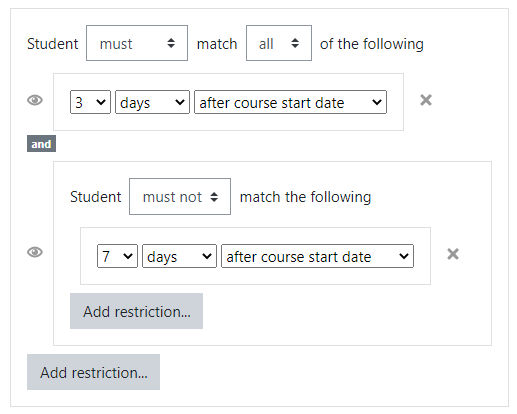This screenshot has height=414, width=517.
Task: Delete the 3 days restriction with X
Action: [426, 100]
